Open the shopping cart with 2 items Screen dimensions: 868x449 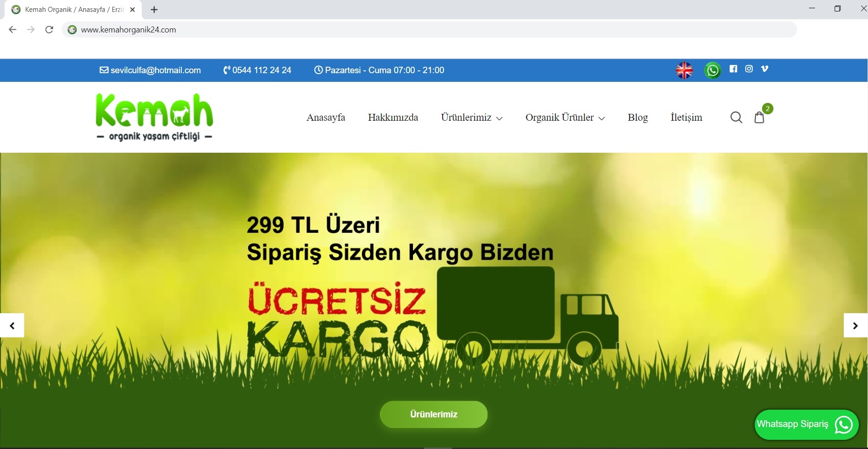click(759, 118)
